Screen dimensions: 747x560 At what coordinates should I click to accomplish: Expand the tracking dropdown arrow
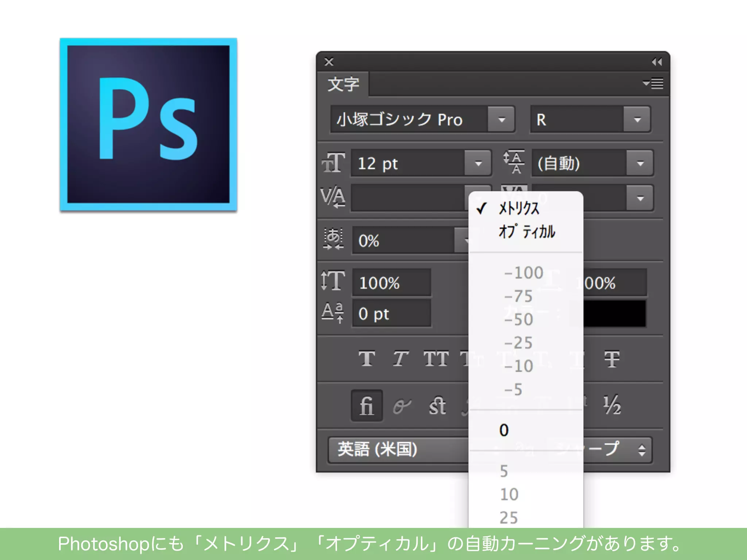pos(640,198)
